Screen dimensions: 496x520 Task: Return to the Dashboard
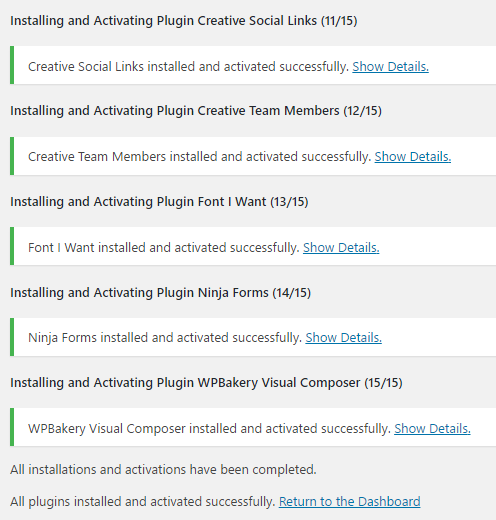(350, 502)
